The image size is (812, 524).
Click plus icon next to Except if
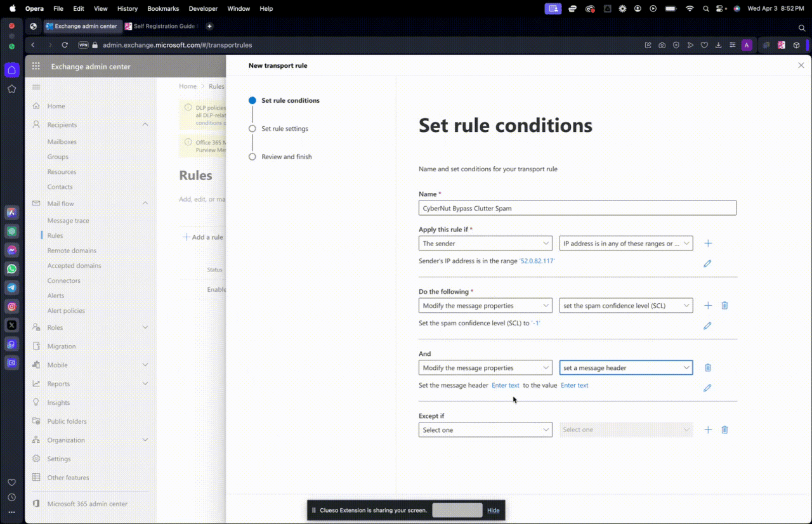point(708,430)
